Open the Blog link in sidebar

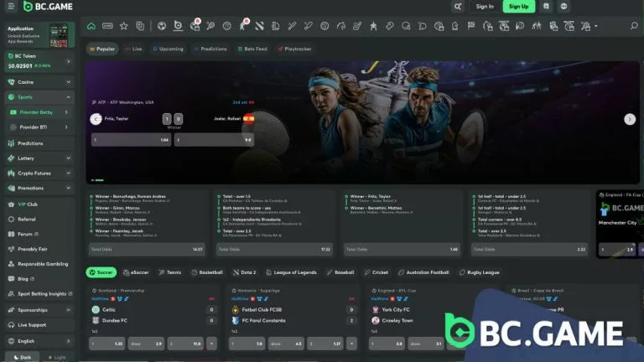(39, 279)
